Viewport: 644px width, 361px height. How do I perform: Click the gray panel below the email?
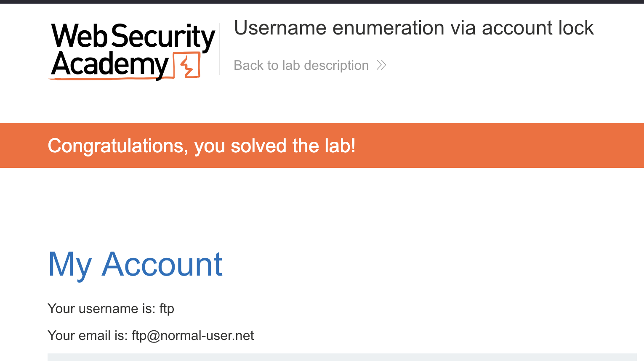(342, 357)
